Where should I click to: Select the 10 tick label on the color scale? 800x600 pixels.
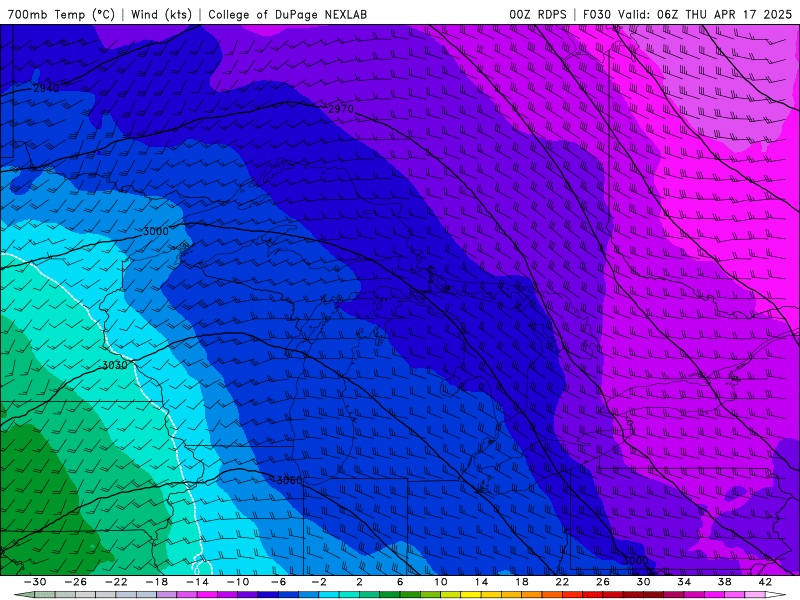(x=441, y=582)
